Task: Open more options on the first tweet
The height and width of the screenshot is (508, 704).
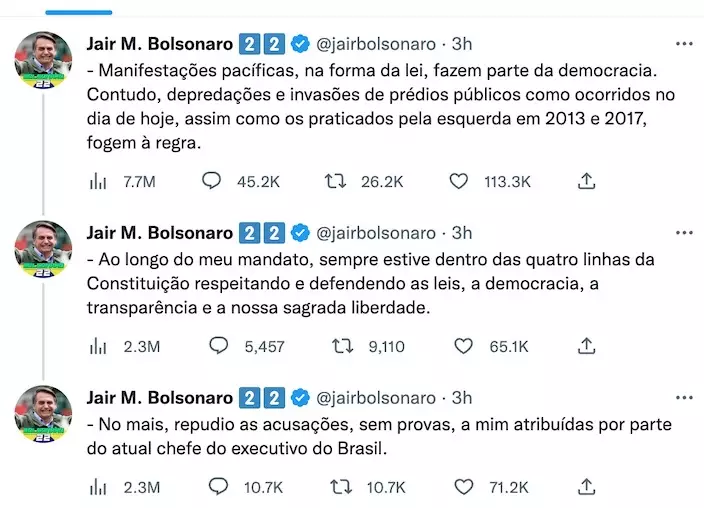Action: 684,44
